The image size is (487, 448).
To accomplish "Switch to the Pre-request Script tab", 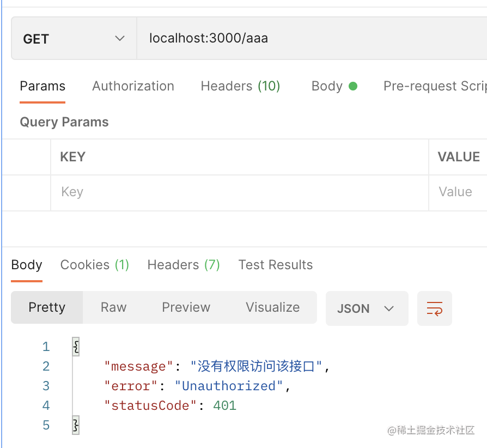I will click(434, 86).
